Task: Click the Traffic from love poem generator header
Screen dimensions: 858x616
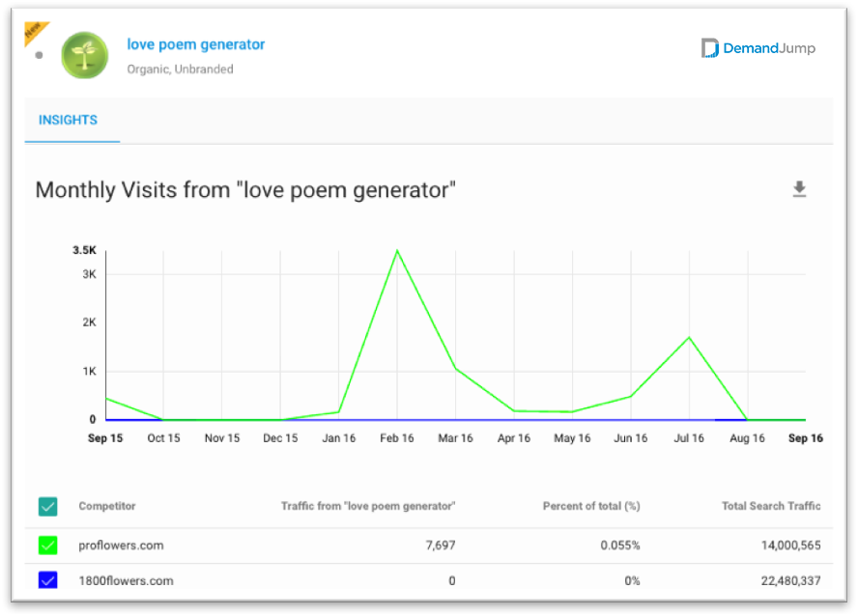Action: 368,506
